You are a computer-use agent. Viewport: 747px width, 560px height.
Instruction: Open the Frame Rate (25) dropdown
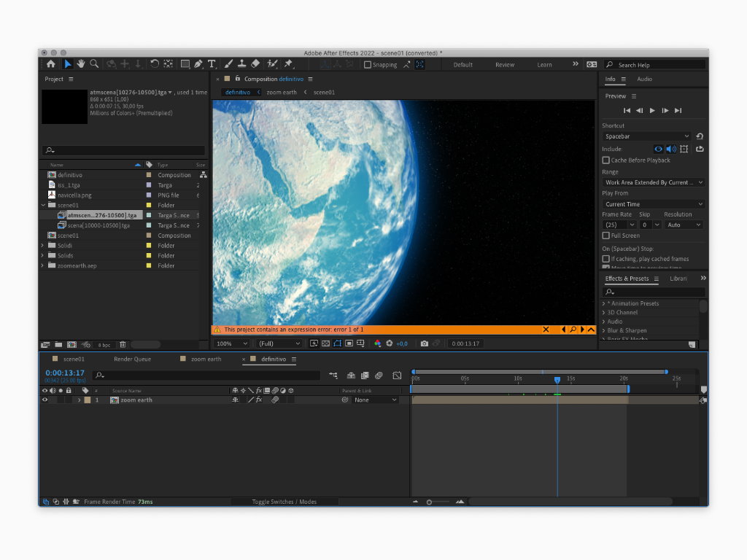(619, 225)
